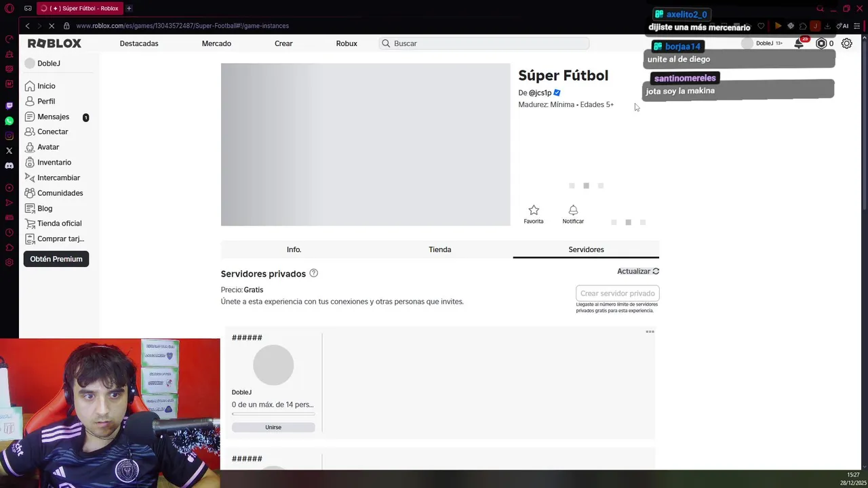Switch to the Tienda tab
Screen dimensions: 868x488
440,249
